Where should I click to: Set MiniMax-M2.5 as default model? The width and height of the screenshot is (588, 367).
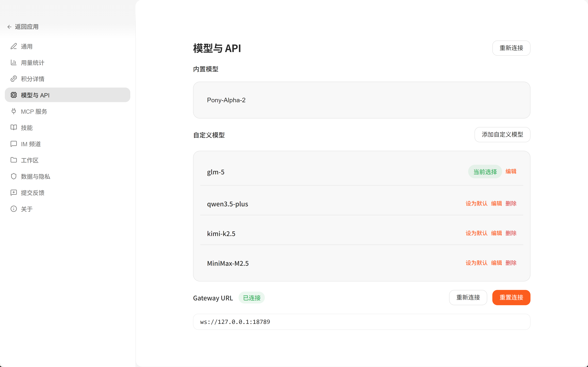tap(476, 263)
